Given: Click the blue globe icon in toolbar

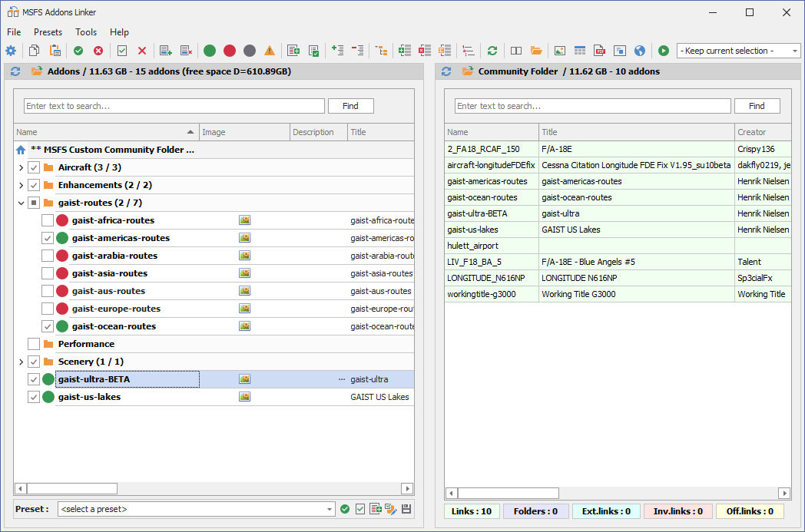Looking at the screenshot, I should click(640, 51).
